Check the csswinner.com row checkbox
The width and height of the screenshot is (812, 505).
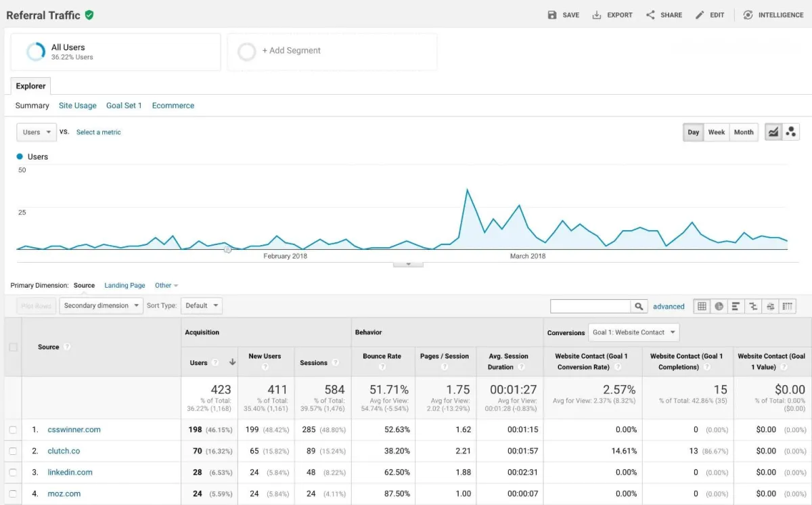click(x=13, y=430)
